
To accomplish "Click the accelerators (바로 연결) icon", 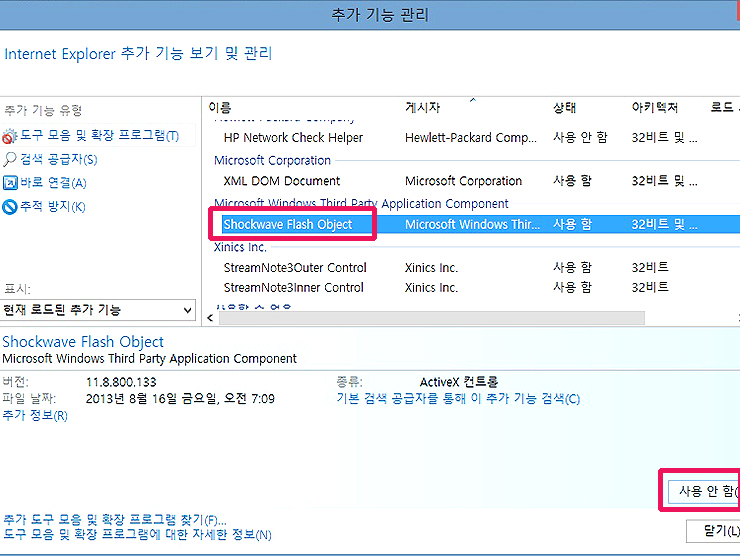I will (10, 183).
